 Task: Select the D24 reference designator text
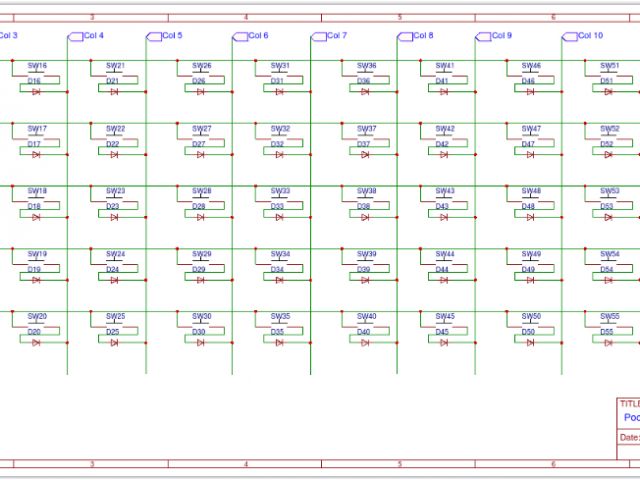(x=113, y=269)
